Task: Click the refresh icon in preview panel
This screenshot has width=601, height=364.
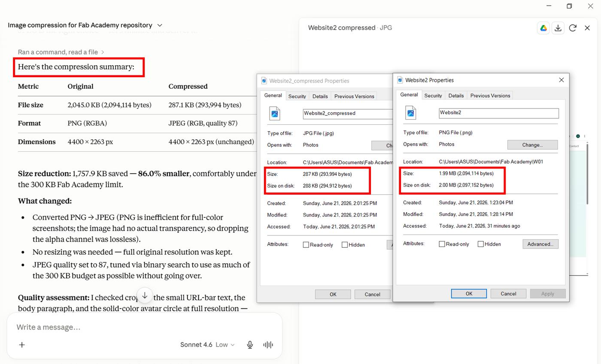Action: coord(573,28)
